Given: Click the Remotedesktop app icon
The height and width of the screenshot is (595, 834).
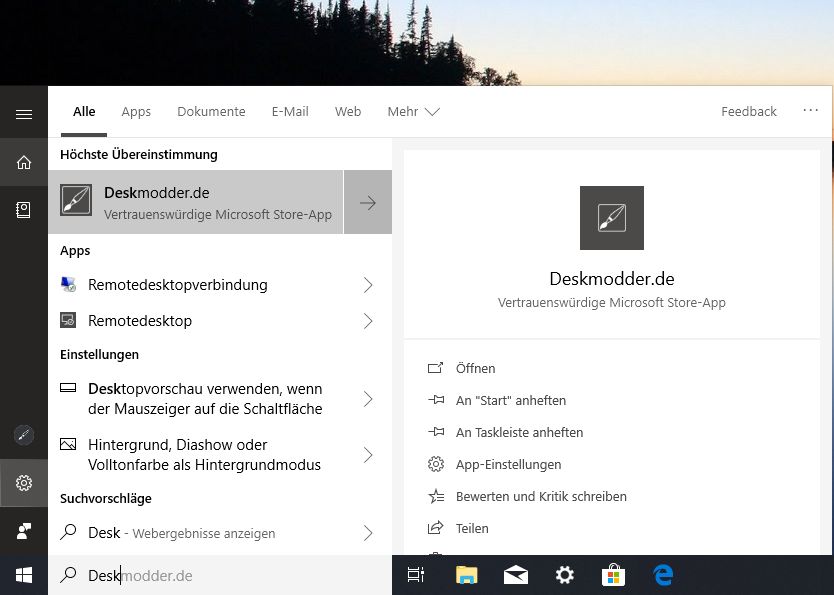Looking at the screenshot, I should [x=68, y=321].
